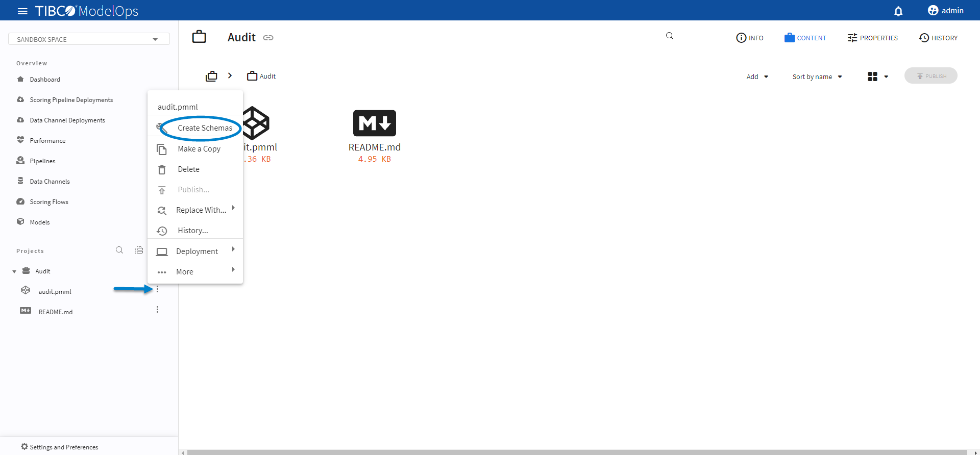Go to Scoring Pipeline Deployments
The height and width of the screenshot is (455, 980).
pos(71,100)
